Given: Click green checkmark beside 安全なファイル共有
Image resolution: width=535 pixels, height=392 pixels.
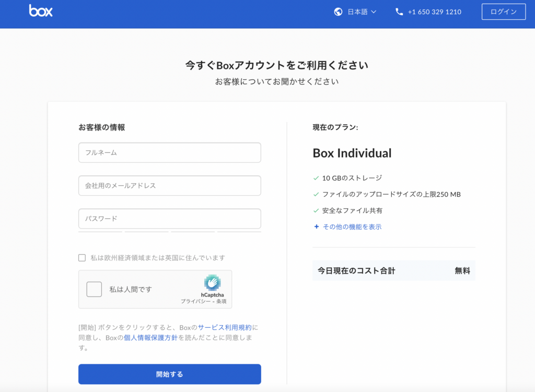Looking at the screenshot, I should 316,211.
